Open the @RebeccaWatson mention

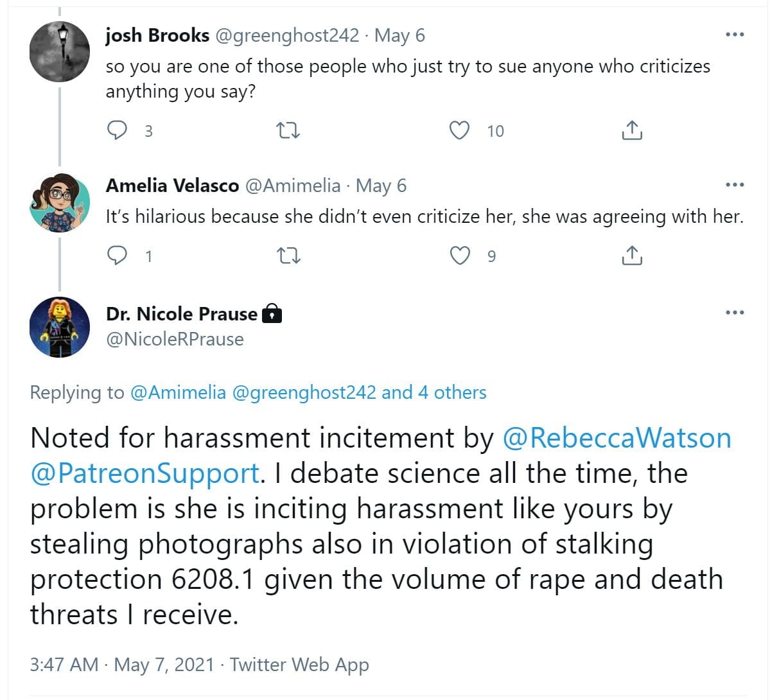[616, 438]
